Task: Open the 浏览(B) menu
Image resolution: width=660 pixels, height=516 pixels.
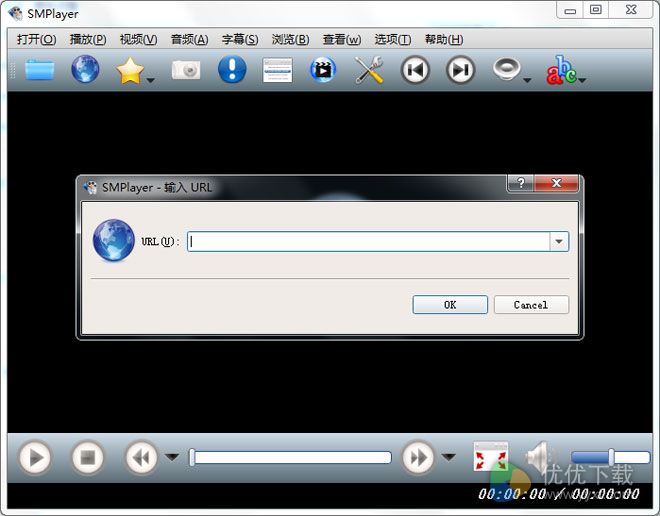Action: (x=290, y=40)
